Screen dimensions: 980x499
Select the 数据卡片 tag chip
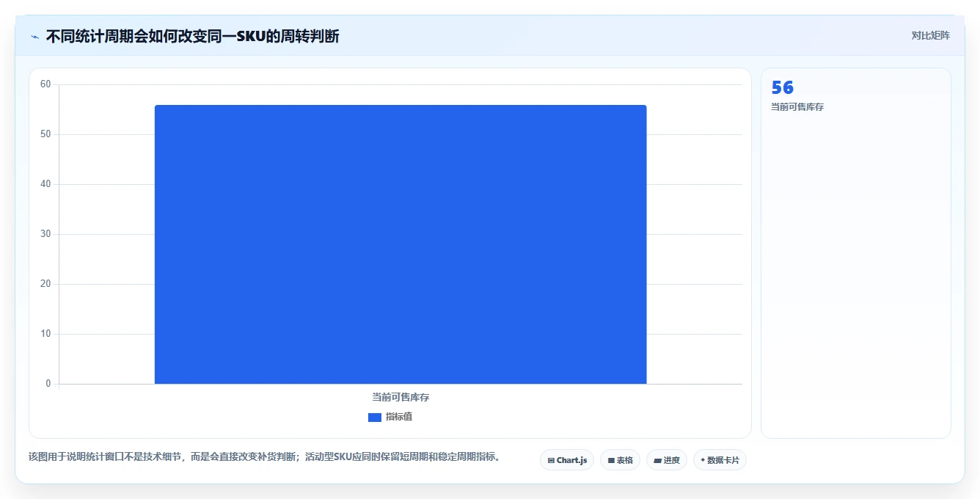[720, 460]
